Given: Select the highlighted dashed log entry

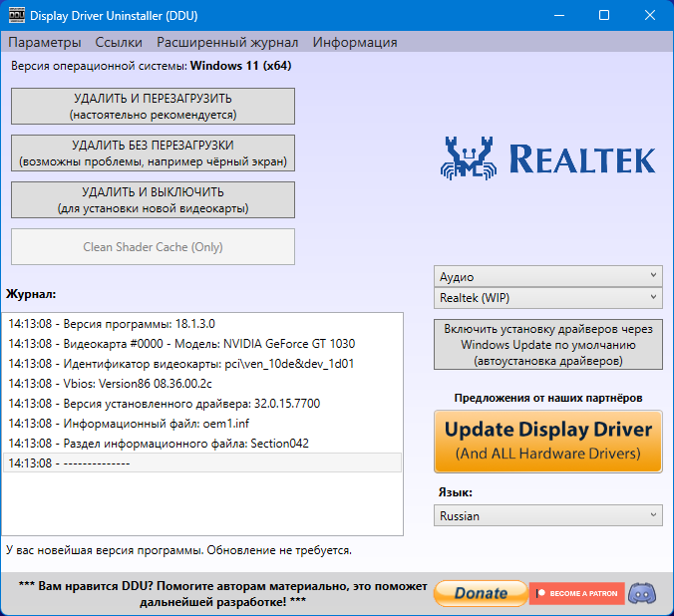Looking at the screenshot, I should (202, 462).
